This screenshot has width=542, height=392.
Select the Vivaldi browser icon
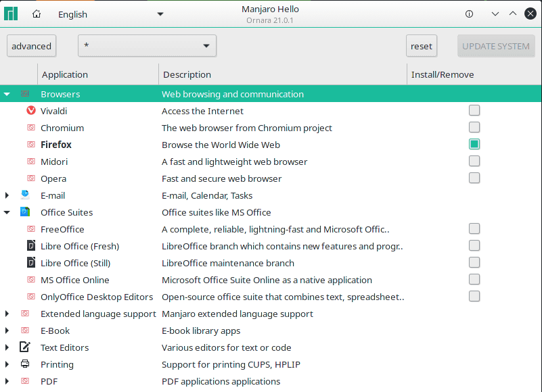(30, 110)
